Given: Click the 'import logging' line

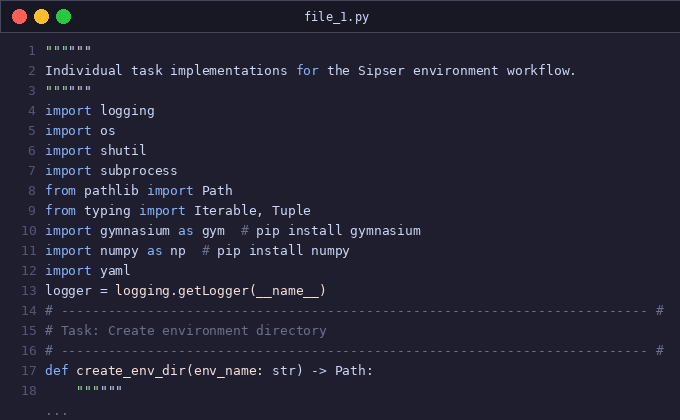Looking at the screenshot, I should 100,111.
